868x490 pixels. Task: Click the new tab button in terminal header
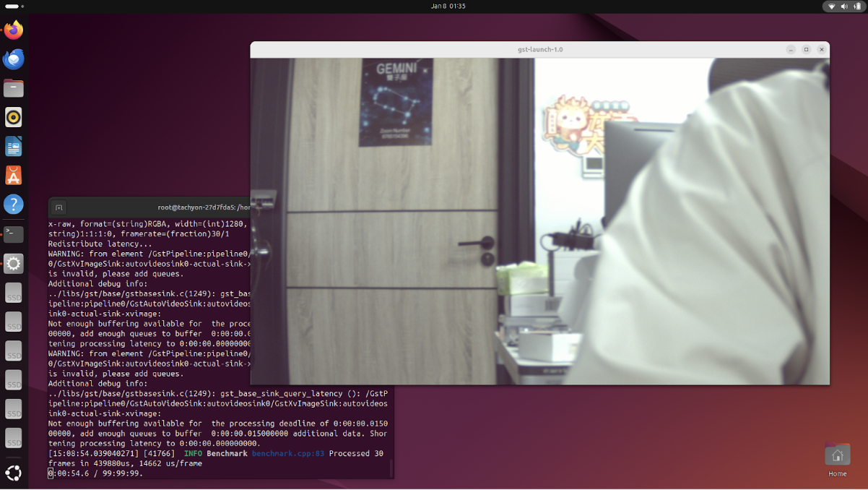click(59, 207)
